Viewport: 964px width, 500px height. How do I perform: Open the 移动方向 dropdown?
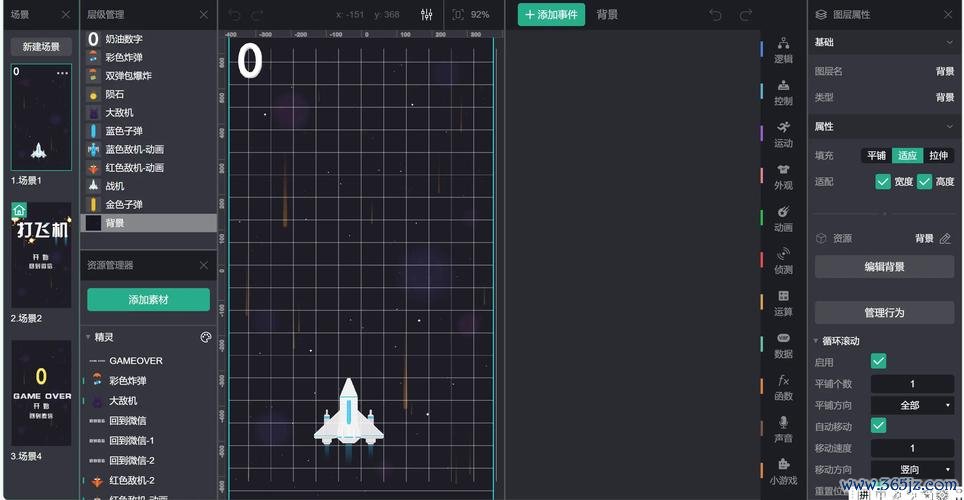tap(912, 469)
